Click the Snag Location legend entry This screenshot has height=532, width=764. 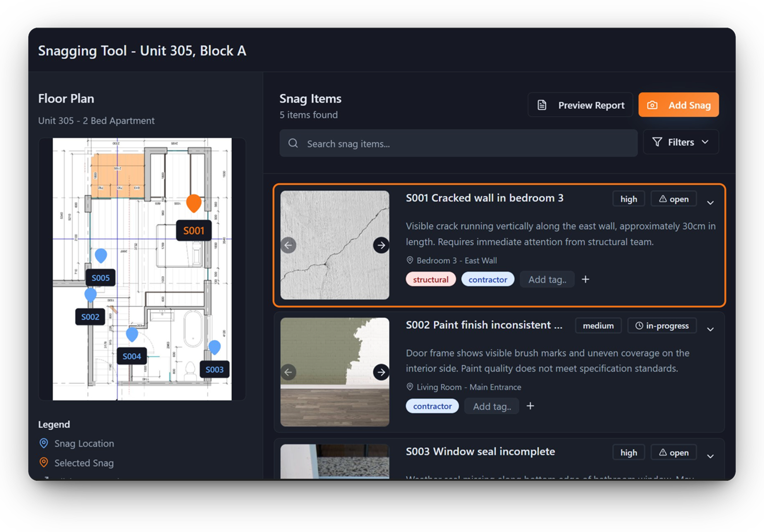pos(77,443)
